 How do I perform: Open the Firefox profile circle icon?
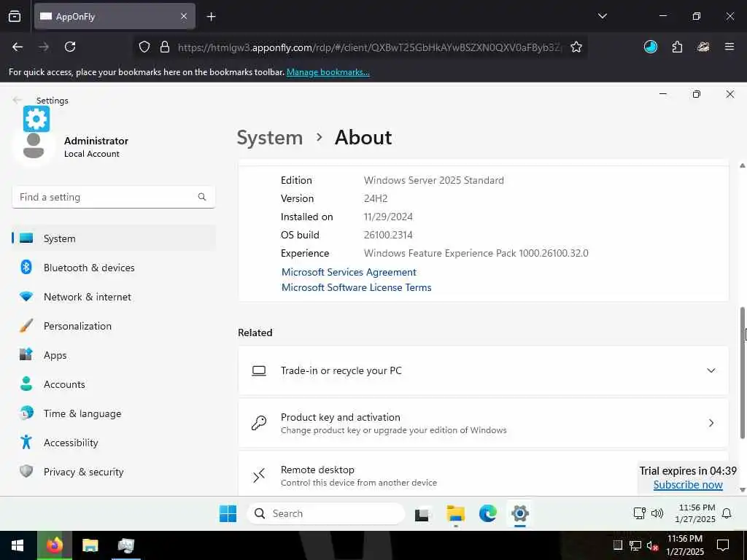(x=650, y=47)
